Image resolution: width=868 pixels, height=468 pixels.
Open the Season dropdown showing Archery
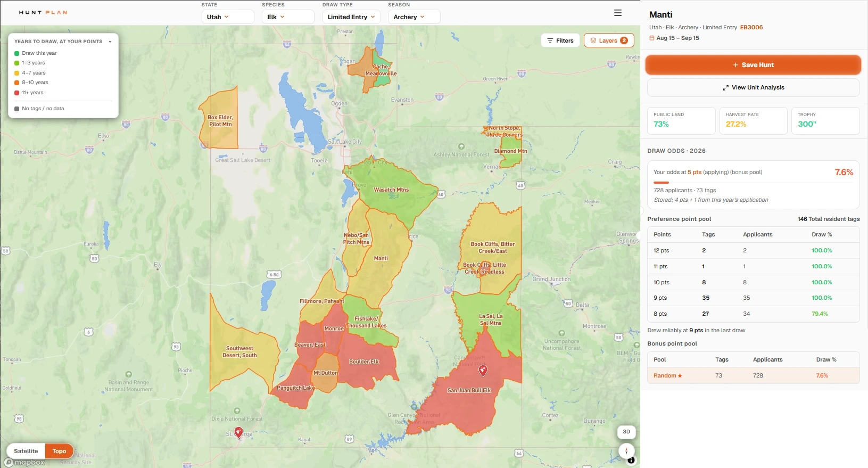point(414,17)
